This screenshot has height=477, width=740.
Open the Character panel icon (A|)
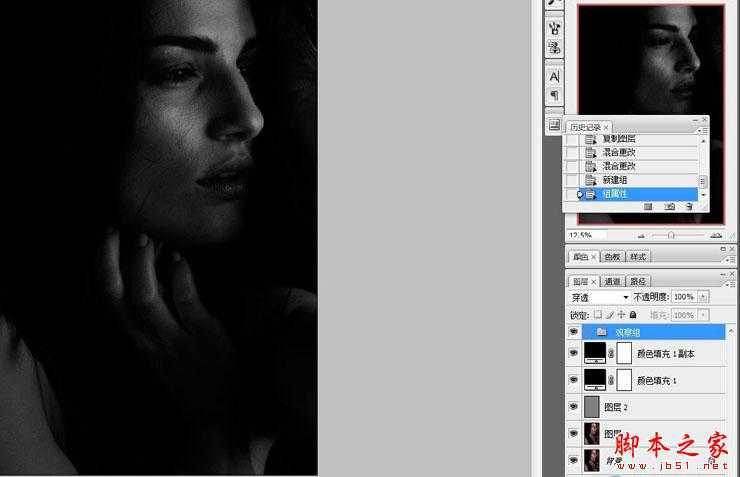[x=555, y=76]
